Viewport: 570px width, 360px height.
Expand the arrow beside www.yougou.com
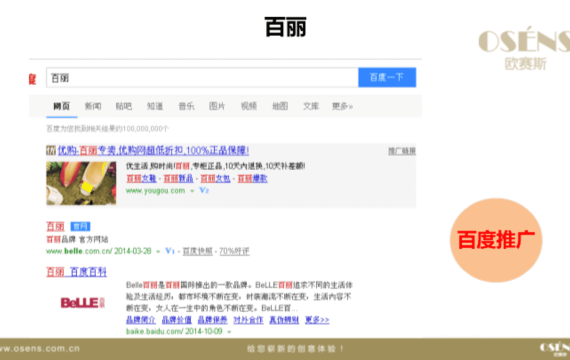pyautogui.click(x=192, y=191)
